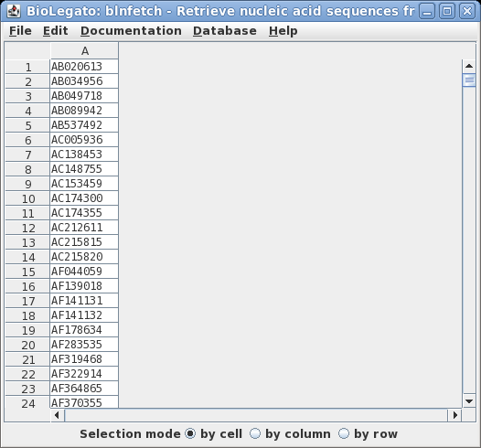Viewport: 481px width, 448px height.
Task: Open the Edit menu
Action: click(x=56, y=31)
